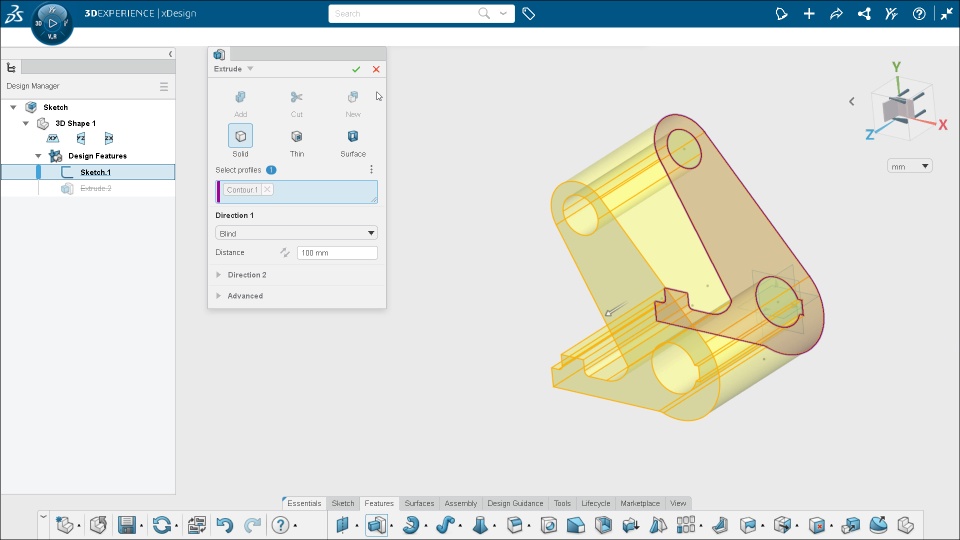This screenshot has height=540, width=960.
Task: Click the search magnifier icon
Action: coord(484,13)
